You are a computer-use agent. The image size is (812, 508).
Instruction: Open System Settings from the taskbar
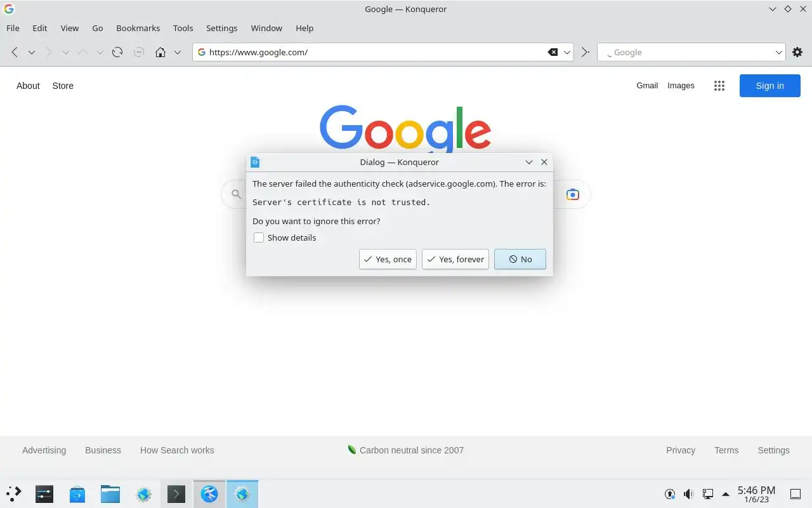click(44, 494)
